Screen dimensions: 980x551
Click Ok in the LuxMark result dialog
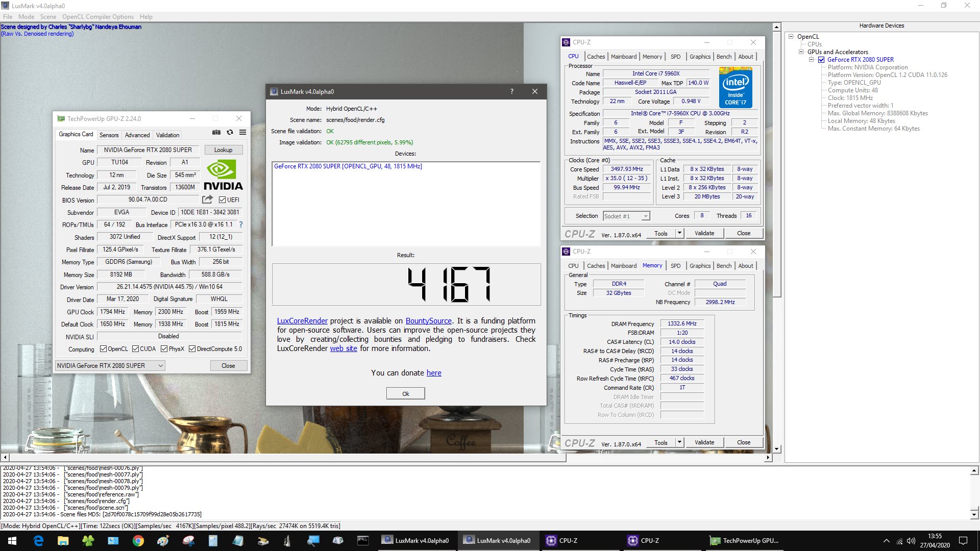click(406, 393)
